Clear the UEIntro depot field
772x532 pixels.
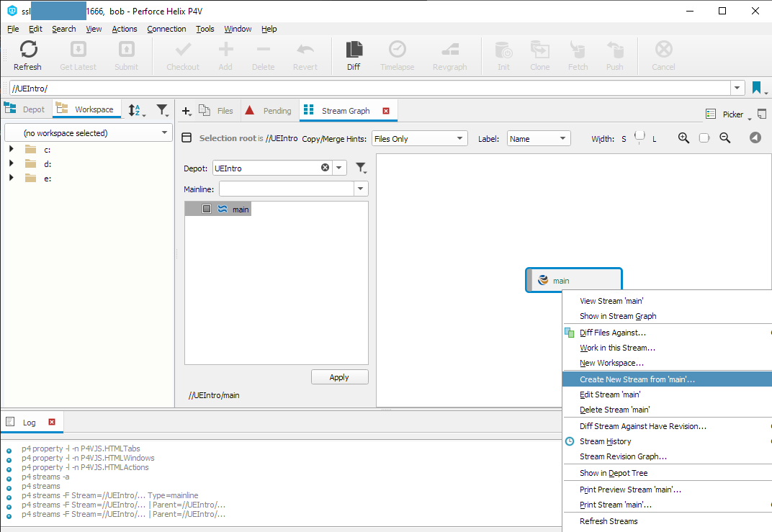pos(325,167)
